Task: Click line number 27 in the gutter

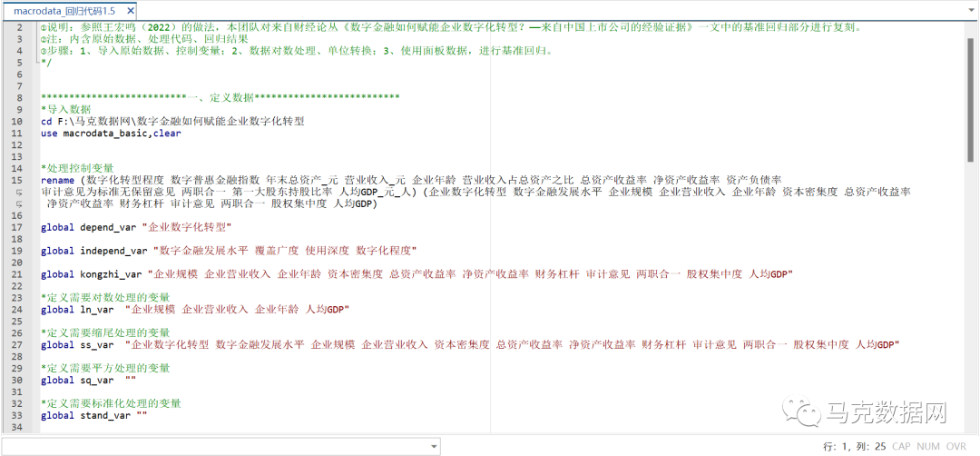Action: tap(17, 344)
